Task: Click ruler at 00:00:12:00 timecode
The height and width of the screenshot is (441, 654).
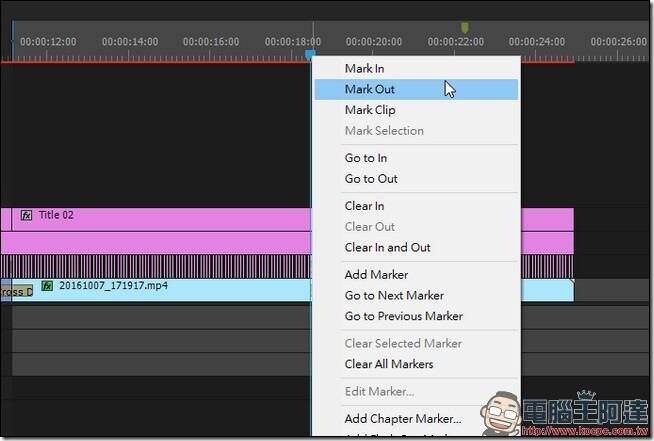Action: (x=48, y=42)
